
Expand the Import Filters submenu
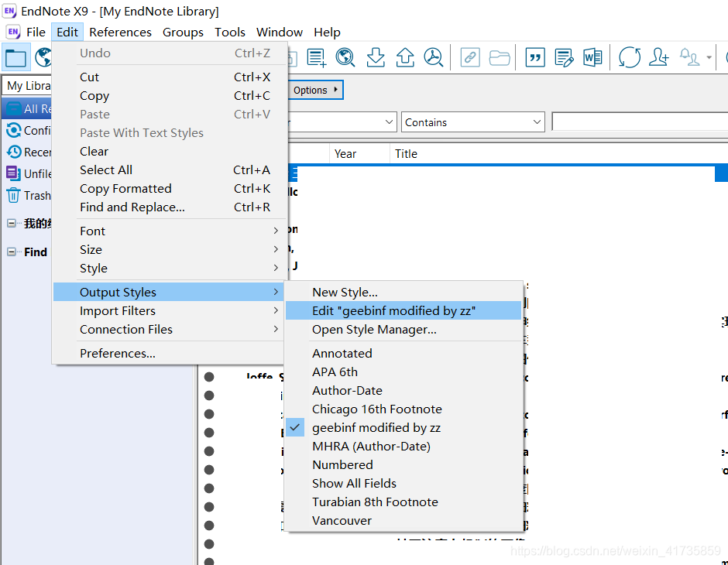[x=169, y=311]
